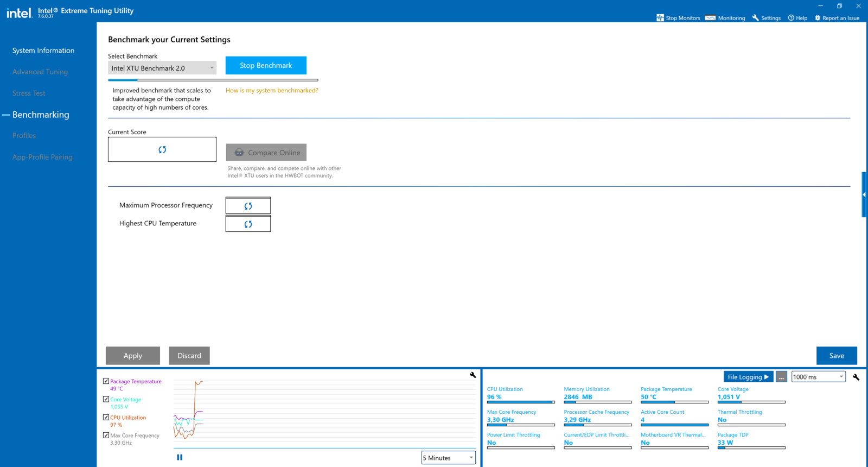The width and height of the screenshot is (868, 467).
Task: Click the Stop Monitors icon
Action: 660,18
